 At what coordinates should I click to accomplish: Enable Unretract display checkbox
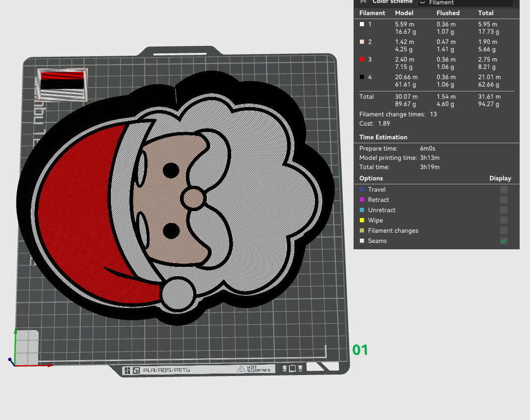(504, 210)
